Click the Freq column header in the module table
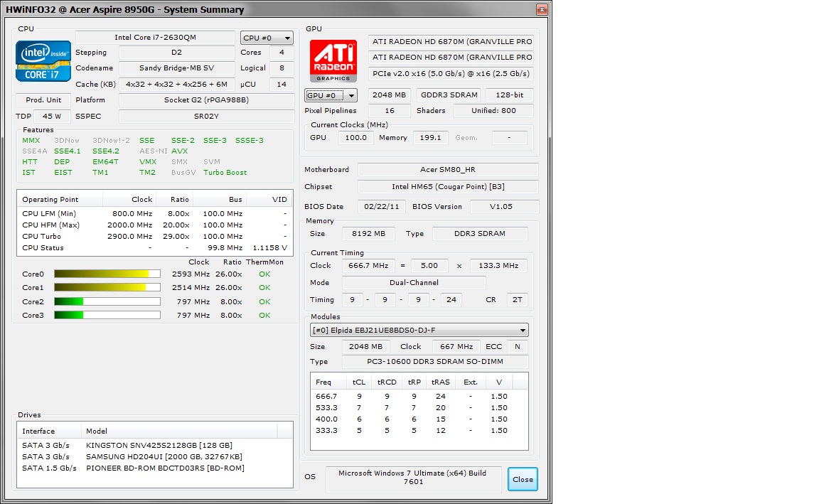 pyautogui.click(x=328, y=382)
